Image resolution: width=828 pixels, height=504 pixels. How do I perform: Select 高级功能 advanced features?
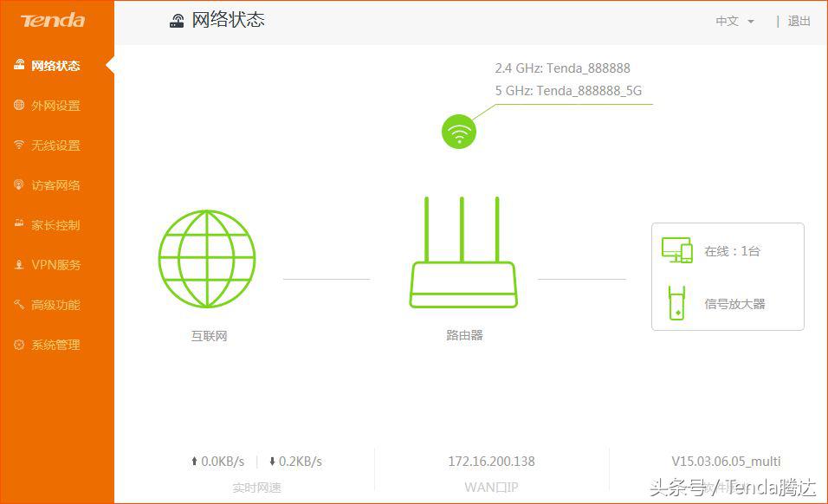coord(19,304)
